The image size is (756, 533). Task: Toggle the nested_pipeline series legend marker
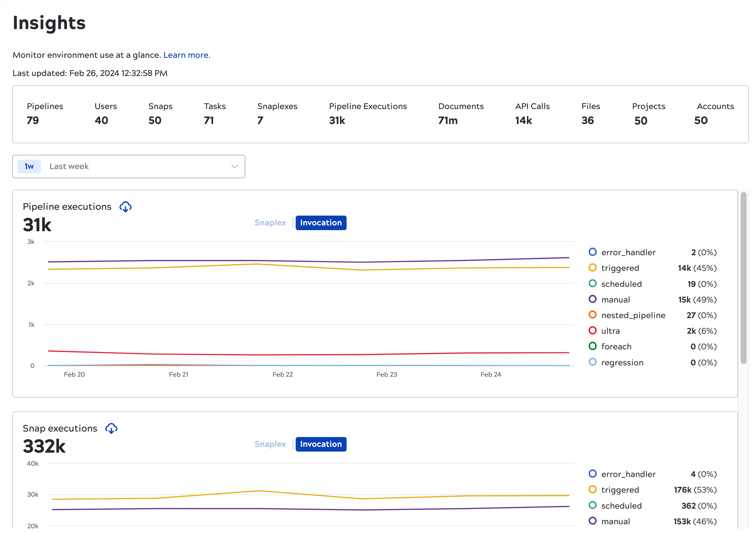click(x=593, y=315)
